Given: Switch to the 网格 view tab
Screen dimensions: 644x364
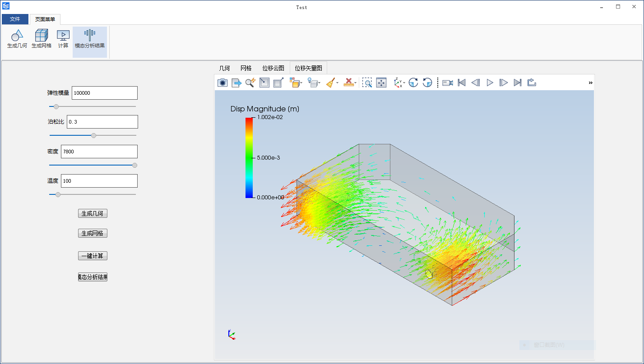Looking at the screenshot, I should pos(246,68).
